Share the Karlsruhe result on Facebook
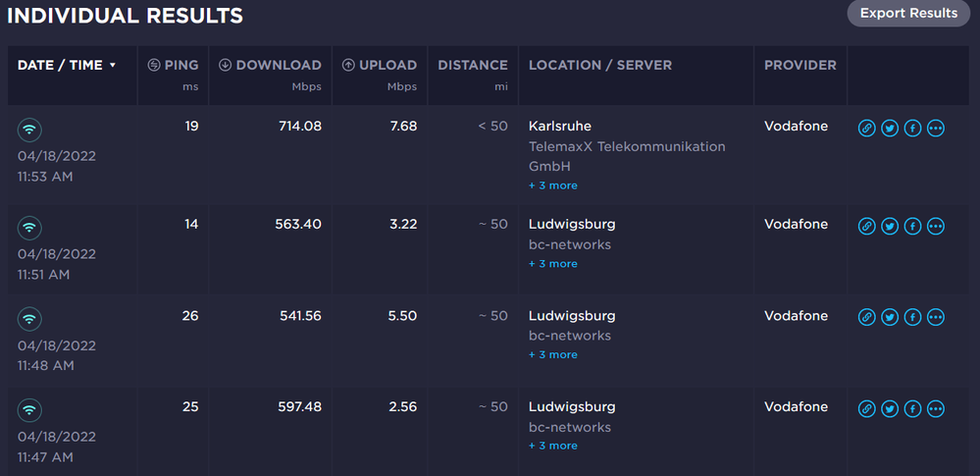 click(x=912, y=129)
